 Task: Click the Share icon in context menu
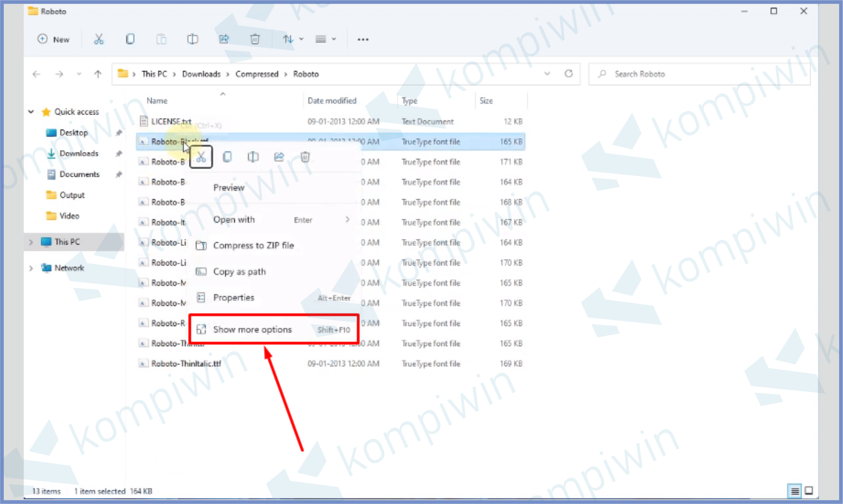279,157
